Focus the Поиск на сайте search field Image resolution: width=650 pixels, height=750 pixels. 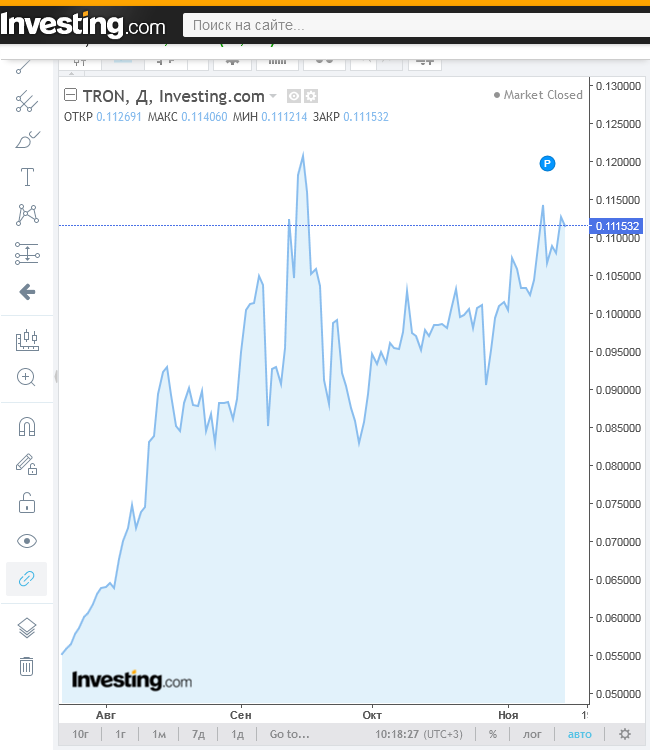click(416, 25)
